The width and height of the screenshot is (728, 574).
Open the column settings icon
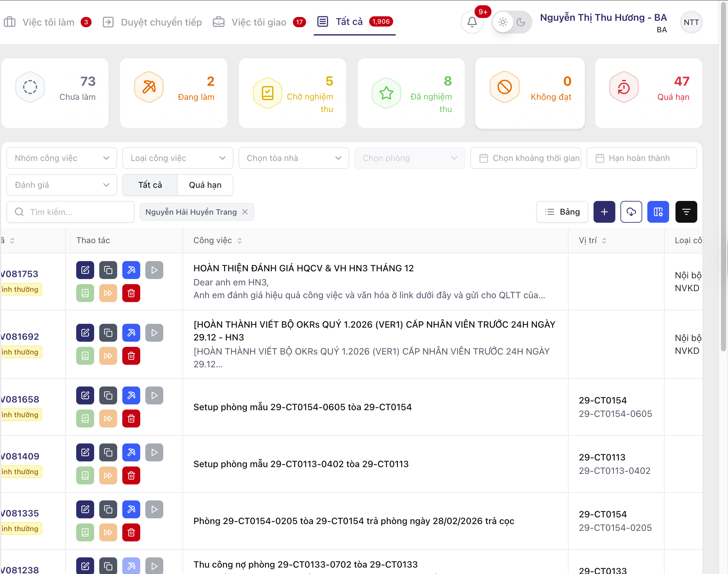pyautogui.click(x=658, y=212)
